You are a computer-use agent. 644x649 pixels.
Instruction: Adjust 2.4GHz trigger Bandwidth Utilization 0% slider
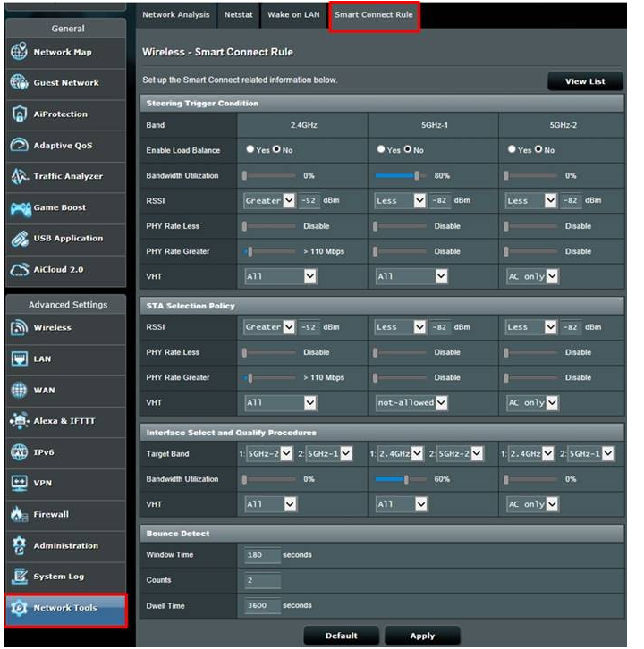[x=244, y=175]
